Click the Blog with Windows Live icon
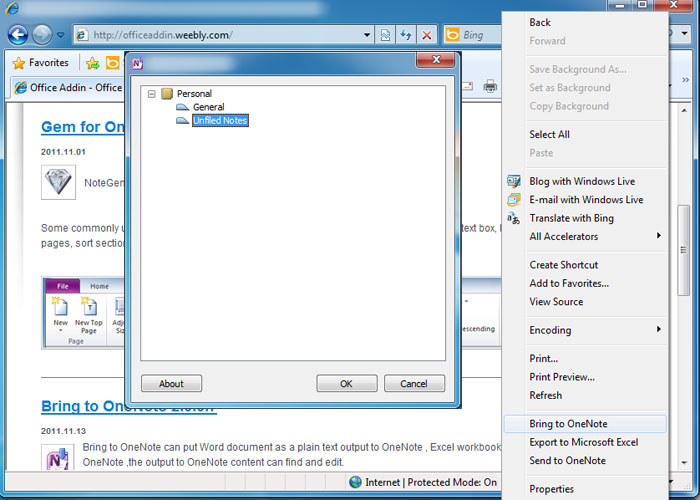This screenshot has height=500, width=700. point(514,181)
